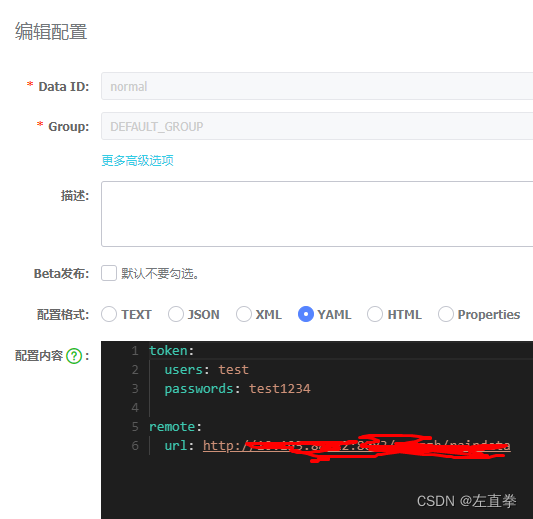Screen dimensions: 533x519
Task: Click inside the 描述 text area
Action: pos(317,214)
